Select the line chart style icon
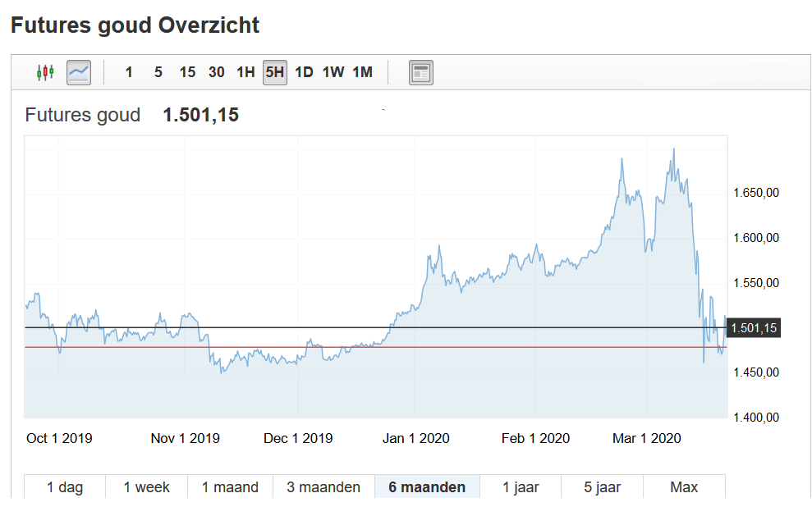The image size is (812, 516). (77, 72)
